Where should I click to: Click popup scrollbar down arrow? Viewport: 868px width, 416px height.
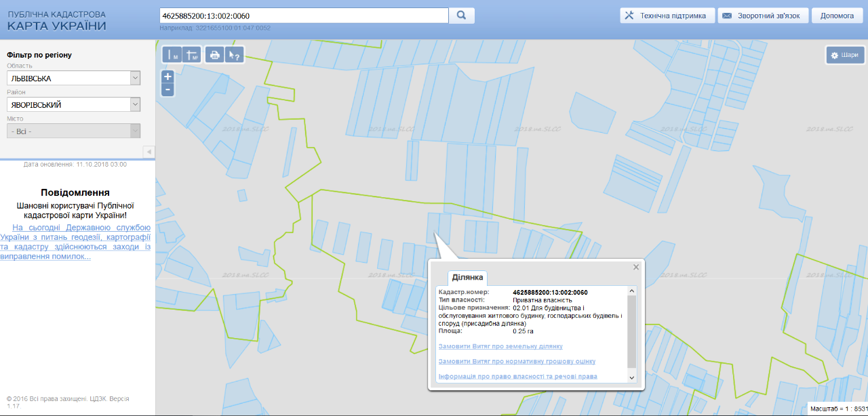(x=632, y=377)
